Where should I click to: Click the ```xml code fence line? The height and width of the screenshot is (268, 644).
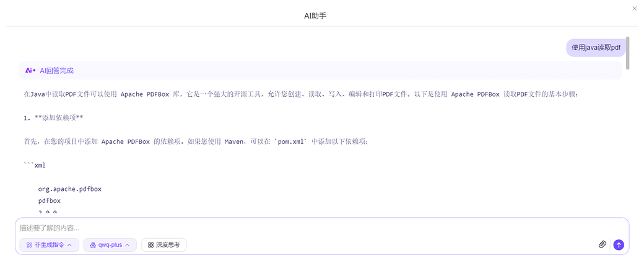coord(34,165)
